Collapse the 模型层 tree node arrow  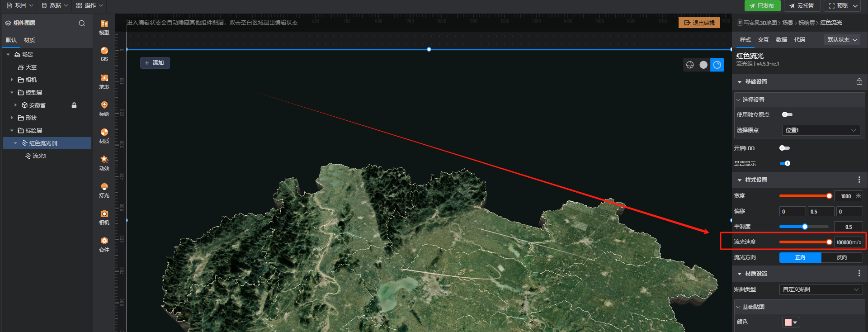pos(12,93)
